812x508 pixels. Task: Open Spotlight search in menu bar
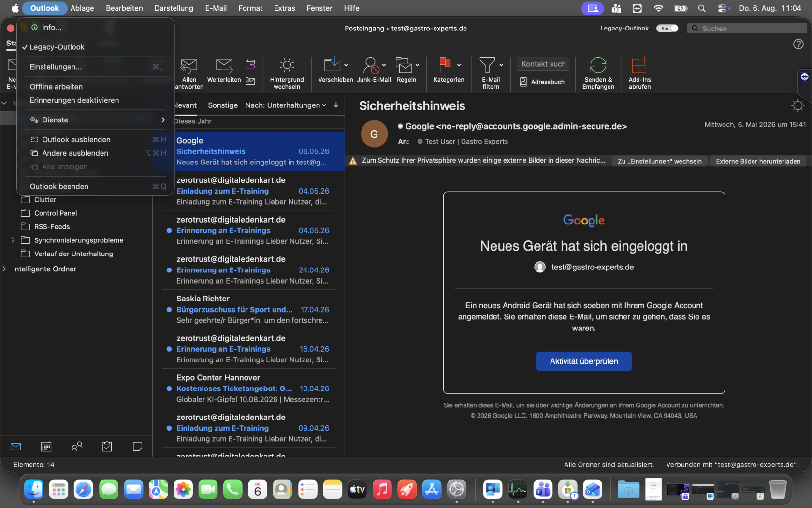702,8
